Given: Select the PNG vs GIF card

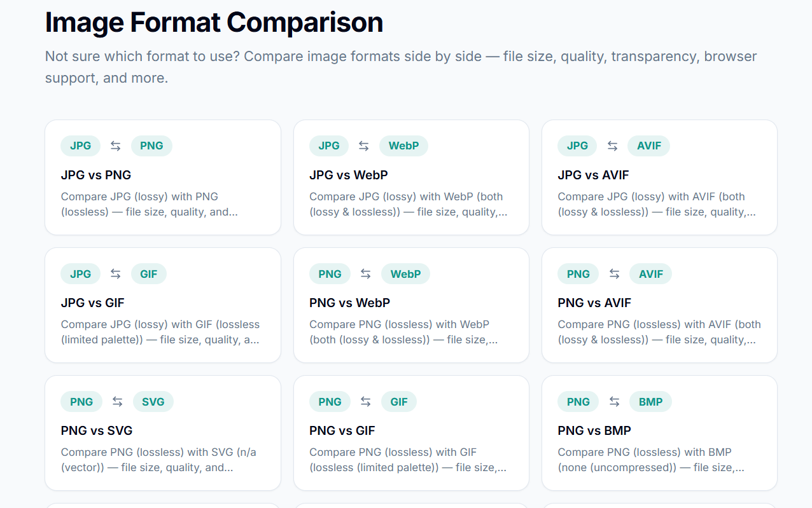Looking at the screenshot, I should (410, 433).
